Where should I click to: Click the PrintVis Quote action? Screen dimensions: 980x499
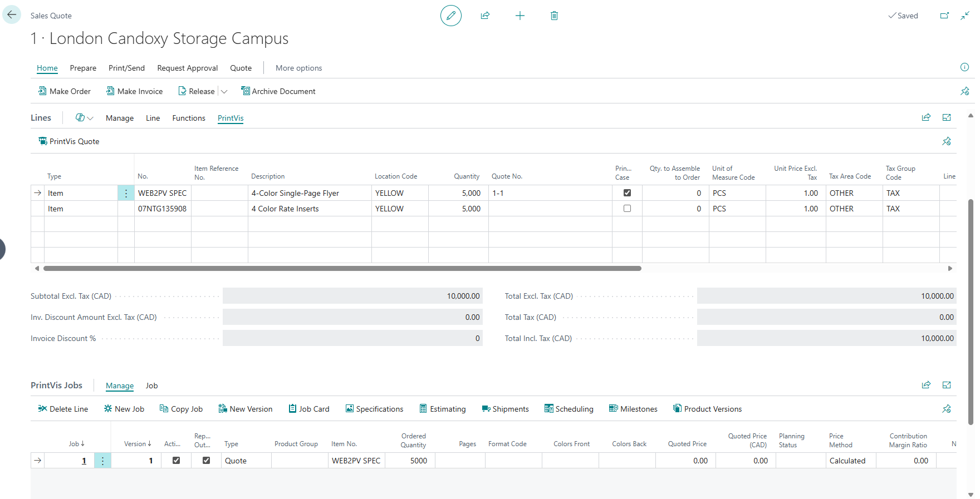69,141
